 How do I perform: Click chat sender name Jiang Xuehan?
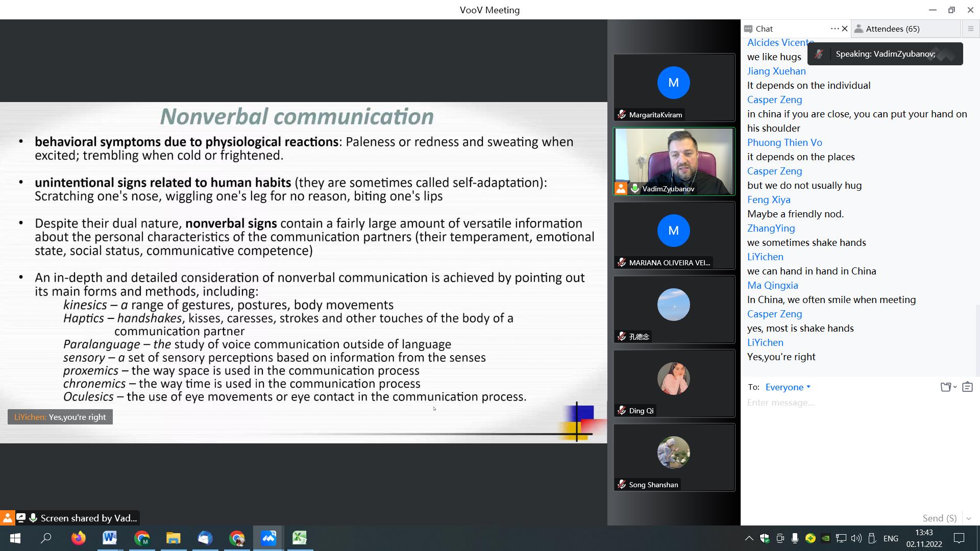click(x=776, y=71)
